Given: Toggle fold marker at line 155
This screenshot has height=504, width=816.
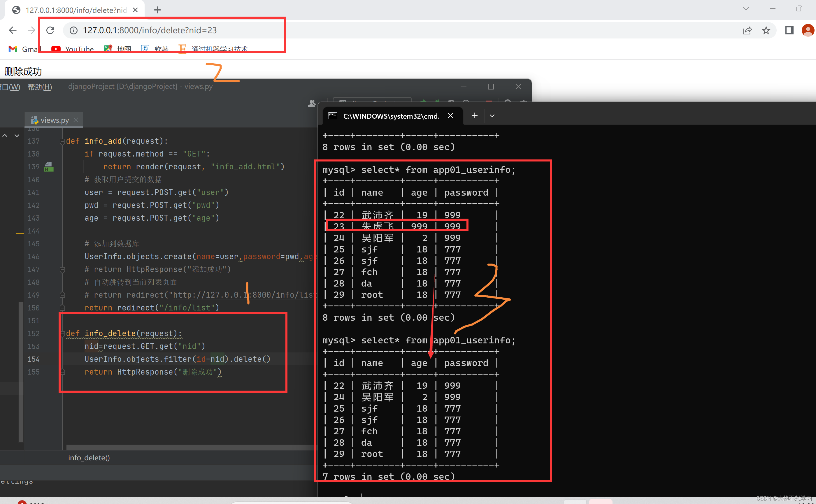Looking at the screenshot, I should coord(62,372).
